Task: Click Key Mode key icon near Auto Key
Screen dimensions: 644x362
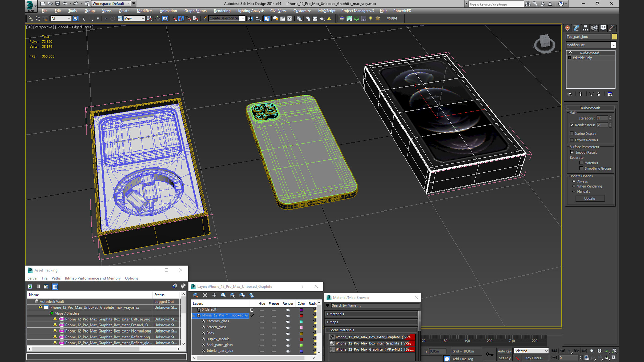Action: point(490,354)
